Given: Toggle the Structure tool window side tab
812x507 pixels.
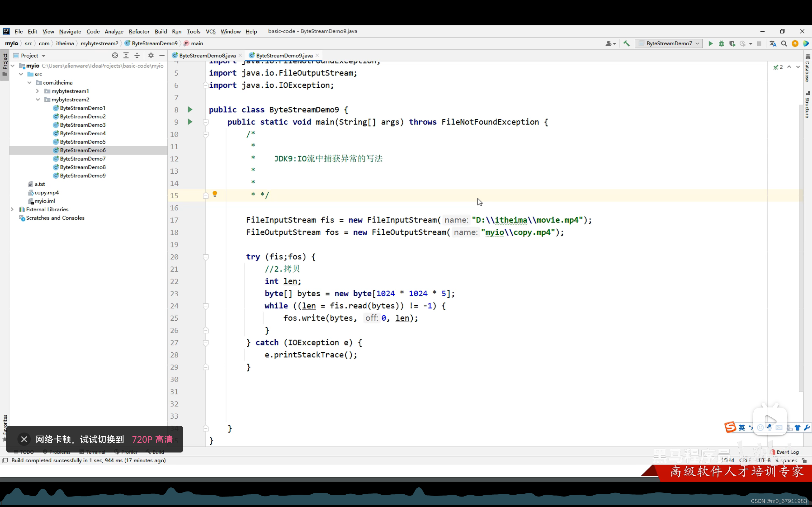Looking at the screenshot, I should [807, 105].
